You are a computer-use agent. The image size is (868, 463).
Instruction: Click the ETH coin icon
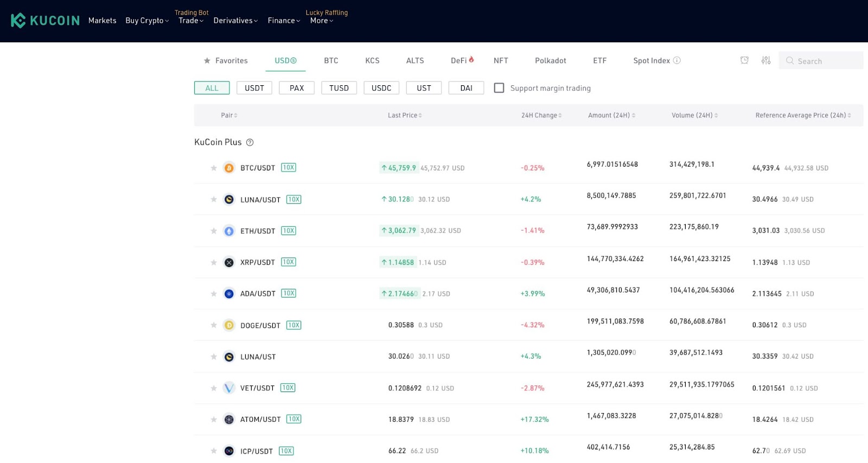click(229, 231)
